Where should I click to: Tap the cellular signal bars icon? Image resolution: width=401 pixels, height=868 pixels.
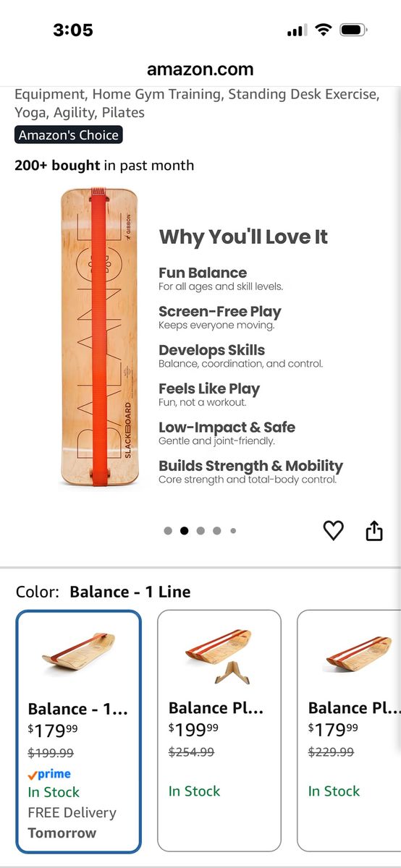[297, 30]
